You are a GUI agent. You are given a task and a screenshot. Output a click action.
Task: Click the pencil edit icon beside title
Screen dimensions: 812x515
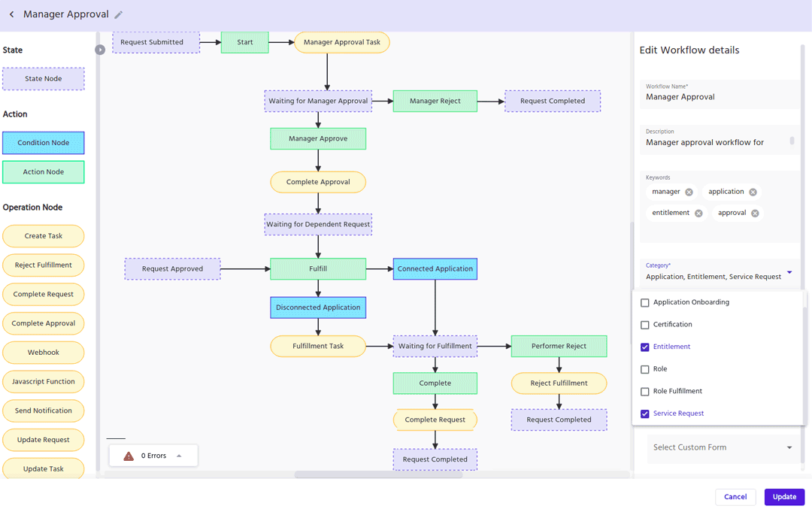pyautogui.click(x=119, y=15)
